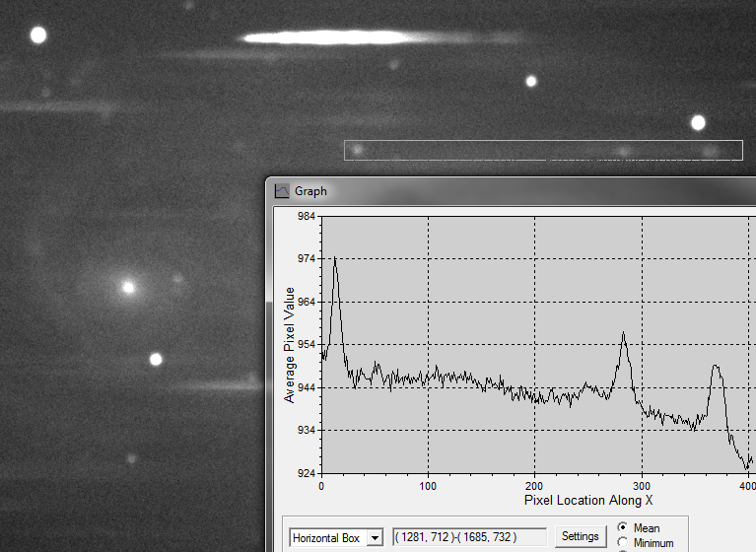Click the small star right of the bright streak
The width and height of the screenshot is (756, 552).
(531, 81)
